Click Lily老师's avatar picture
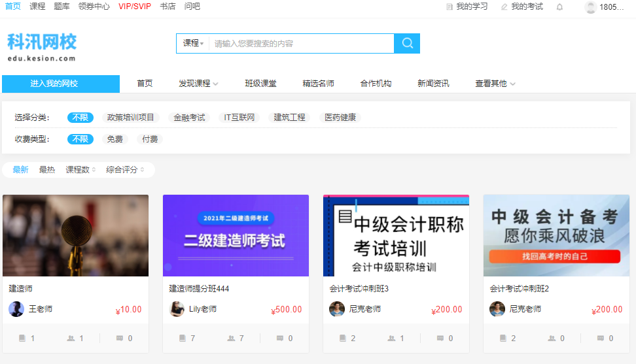Image resolution: width=636 pixels, height=364 pixels. (177, 309)
